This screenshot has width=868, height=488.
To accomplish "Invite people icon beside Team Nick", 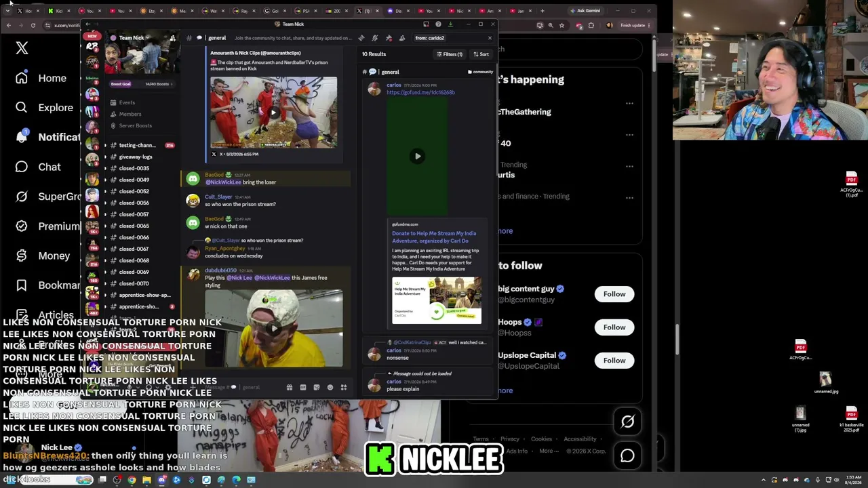I will (x=172, y=38).
